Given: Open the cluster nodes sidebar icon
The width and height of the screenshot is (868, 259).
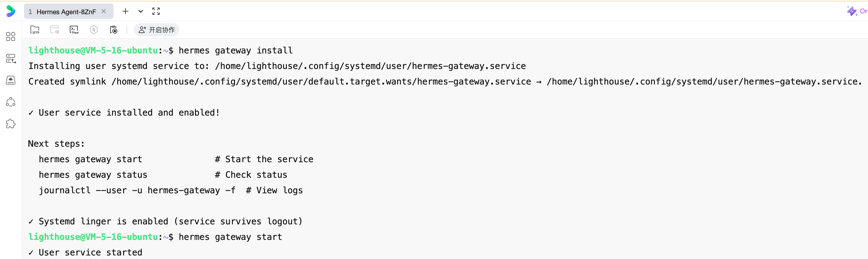Looking at the screenshot, I should [x=11, y=102].
